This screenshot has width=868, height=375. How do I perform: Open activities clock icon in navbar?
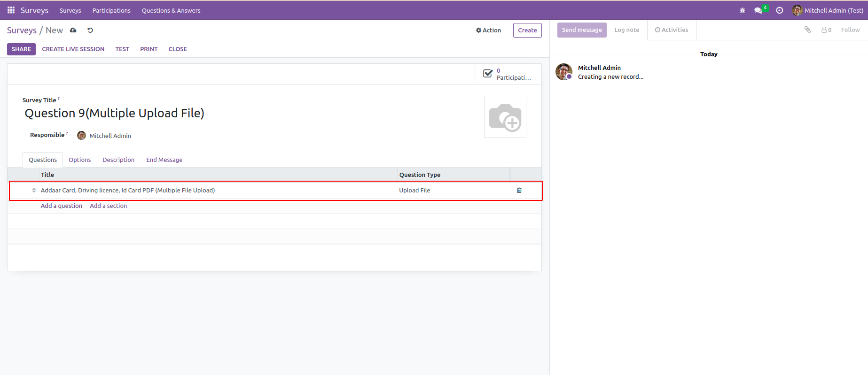[x=780, y=10]
